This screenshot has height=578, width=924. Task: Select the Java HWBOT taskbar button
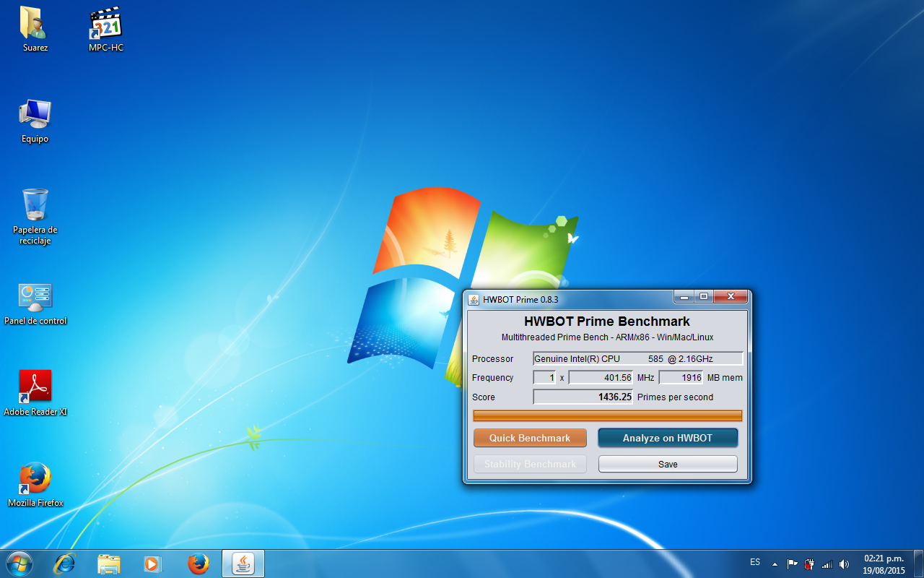243,564
